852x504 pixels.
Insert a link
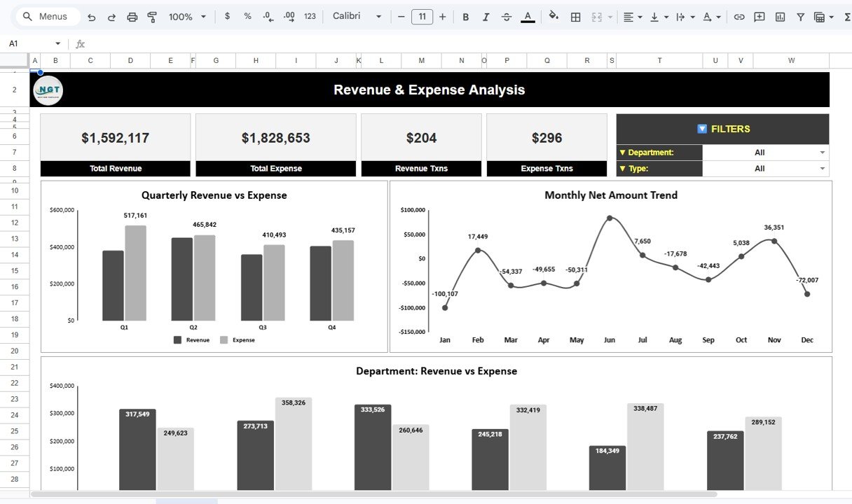(x=739, y=16)
